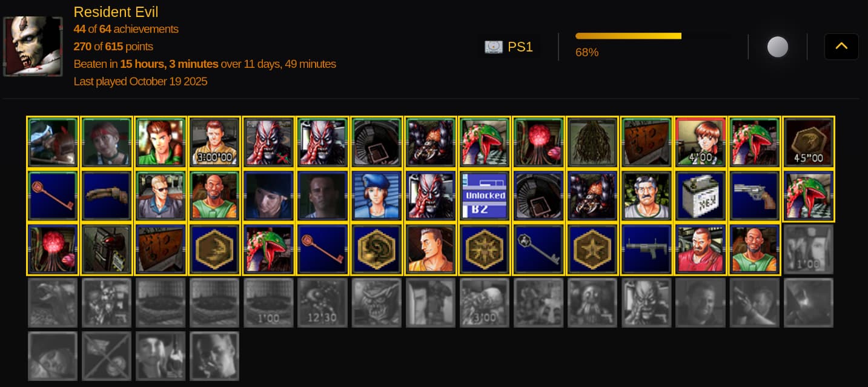Click the locked 12'30 grayed-out achievement

[322, 303]
